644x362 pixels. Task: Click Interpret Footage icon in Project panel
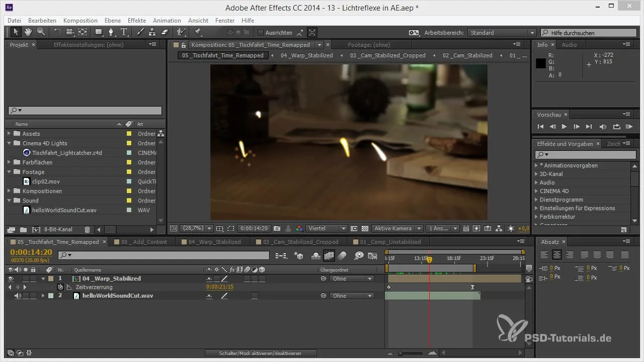[x=11, y=229]
